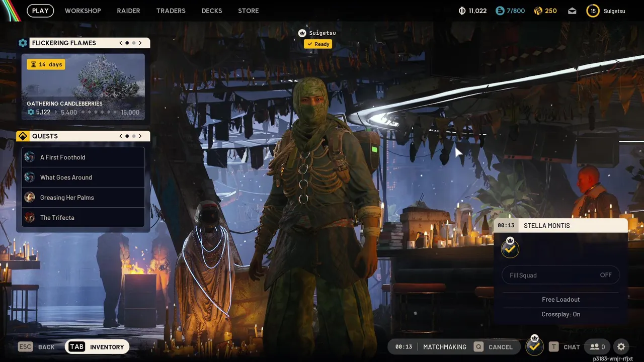
Task: Click the Matchmaking status label
Action: pos(445,347)
